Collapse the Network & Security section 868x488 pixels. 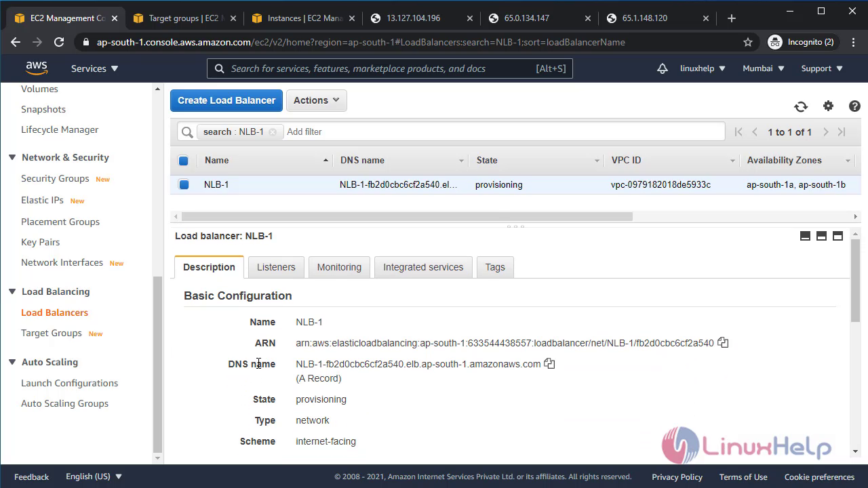pos(12,157)
